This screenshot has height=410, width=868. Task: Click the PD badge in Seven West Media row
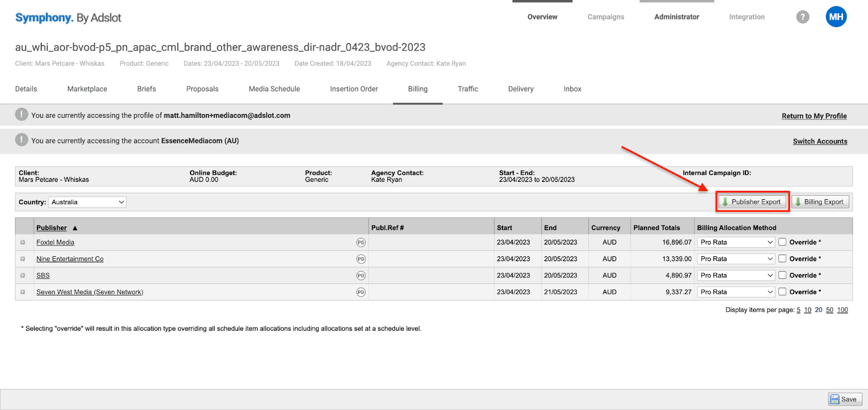pos(361,292)
